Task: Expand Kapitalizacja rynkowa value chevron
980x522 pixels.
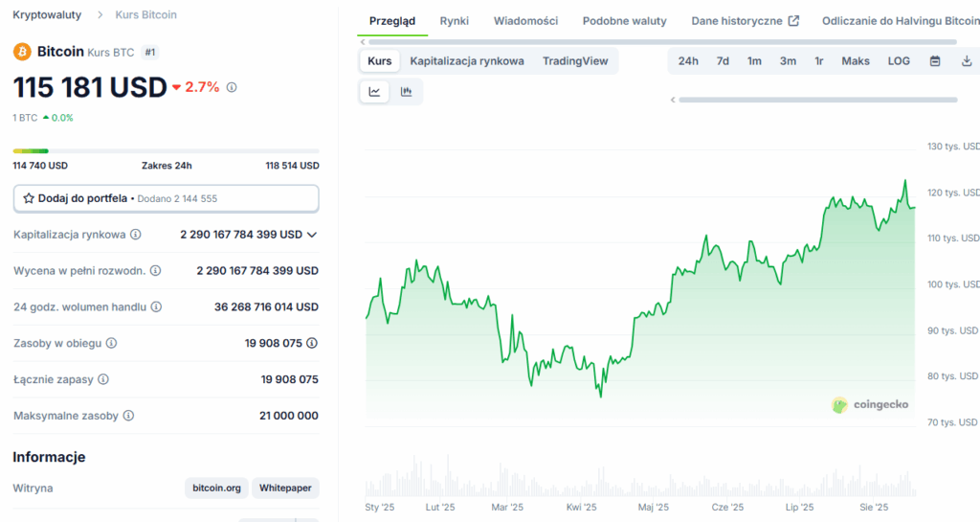Action: (312, 235)
